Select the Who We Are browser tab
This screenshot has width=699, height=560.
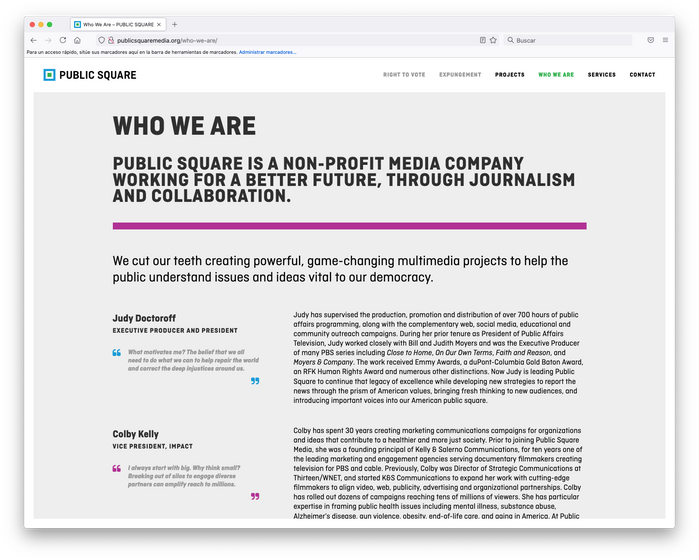(118, 25)
